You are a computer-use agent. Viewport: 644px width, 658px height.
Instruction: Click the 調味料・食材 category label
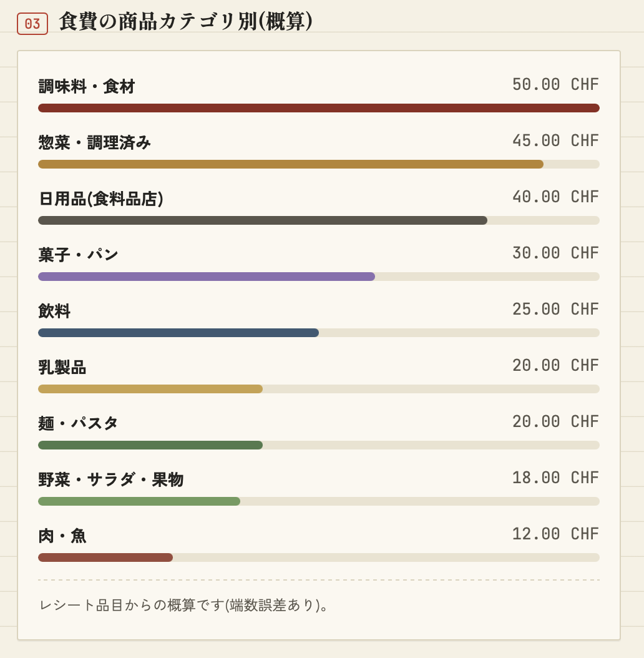[x=87, y=86]
